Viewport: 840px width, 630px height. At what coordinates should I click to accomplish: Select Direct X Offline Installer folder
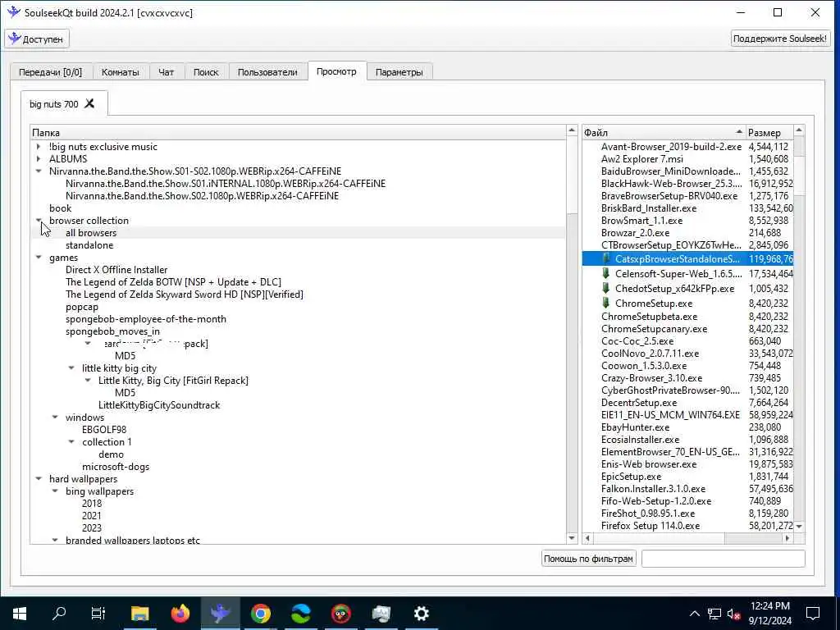point(116,269)
